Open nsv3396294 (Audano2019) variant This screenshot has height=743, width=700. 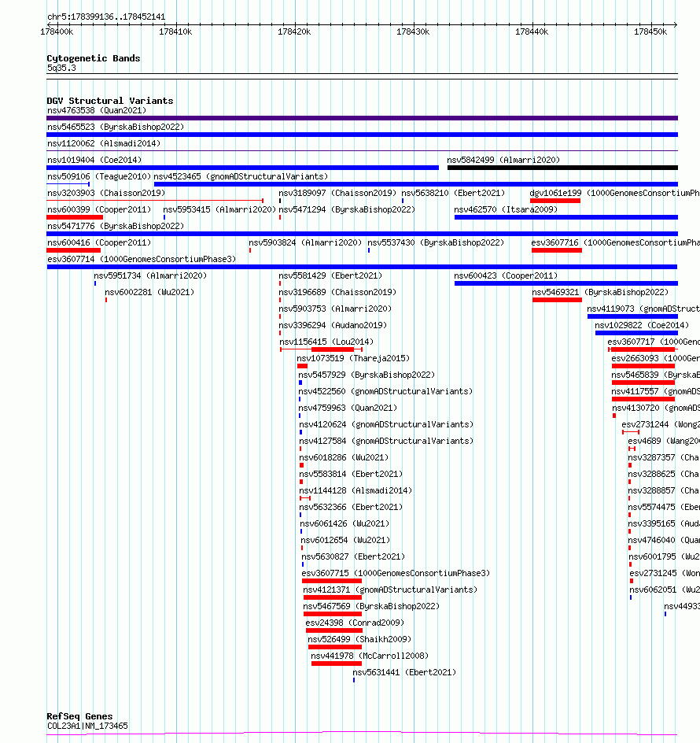pyautogui.click(x=333, y=326)
